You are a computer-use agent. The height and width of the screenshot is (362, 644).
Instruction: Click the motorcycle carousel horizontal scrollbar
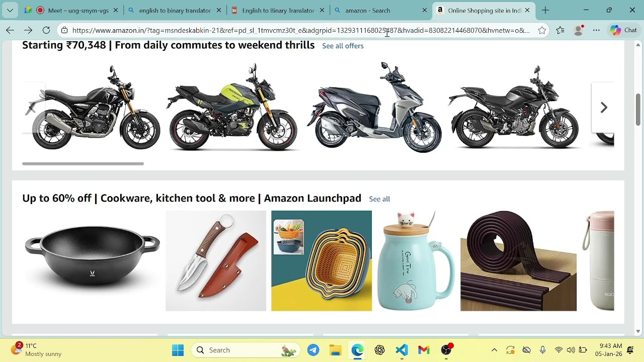[x=83, y=163]
